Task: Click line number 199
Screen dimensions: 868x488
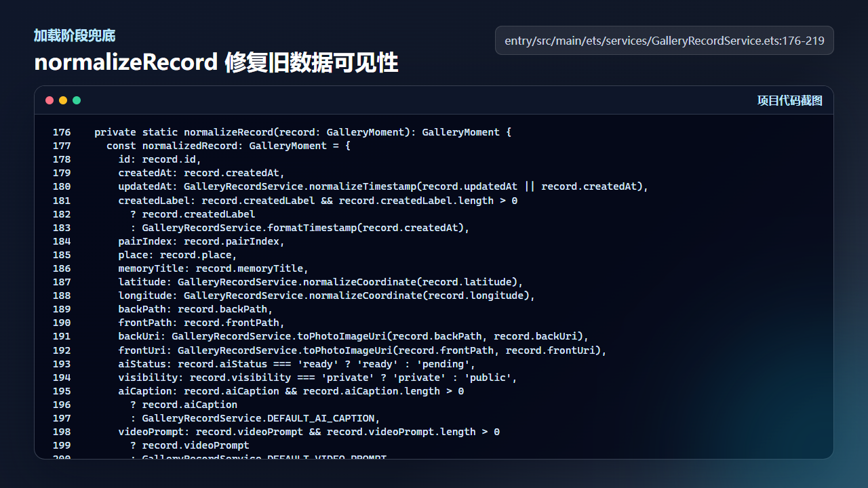Action: click(x=62, y=445)
